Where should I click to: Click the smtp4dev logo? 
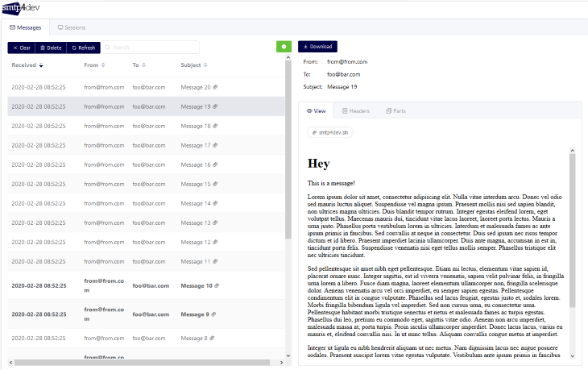(21, 8)
